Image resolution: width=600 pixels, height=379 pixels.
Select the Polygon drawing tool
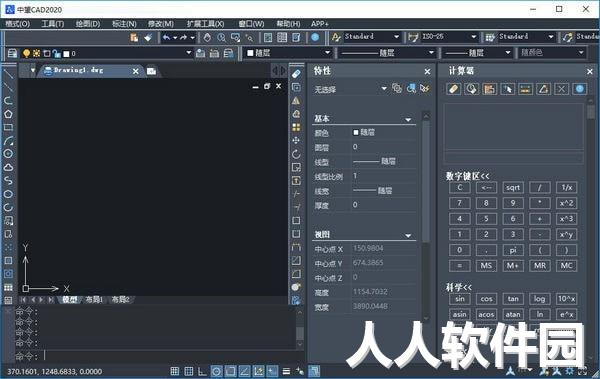(8, 114)
